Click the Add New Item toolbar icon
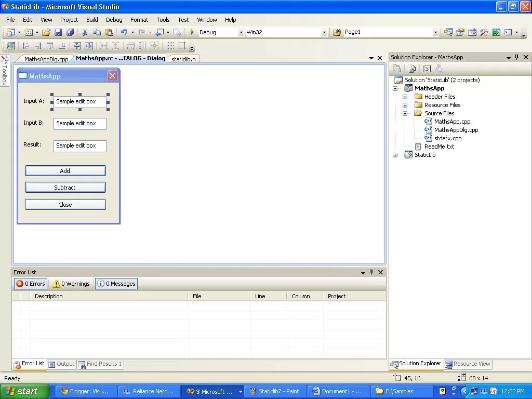The height and width of the screenshot is (399, 532). point(29,32)
